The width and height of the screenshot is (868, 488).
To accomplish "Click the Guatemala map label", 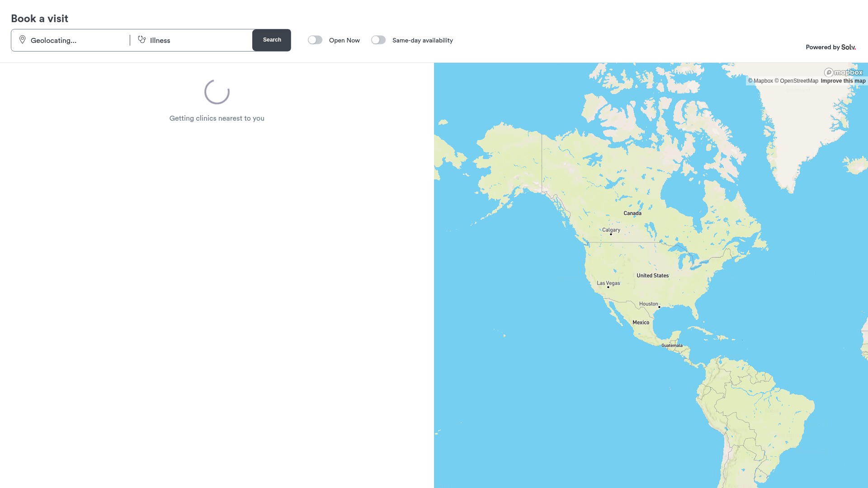I will (x=672, y=346).
